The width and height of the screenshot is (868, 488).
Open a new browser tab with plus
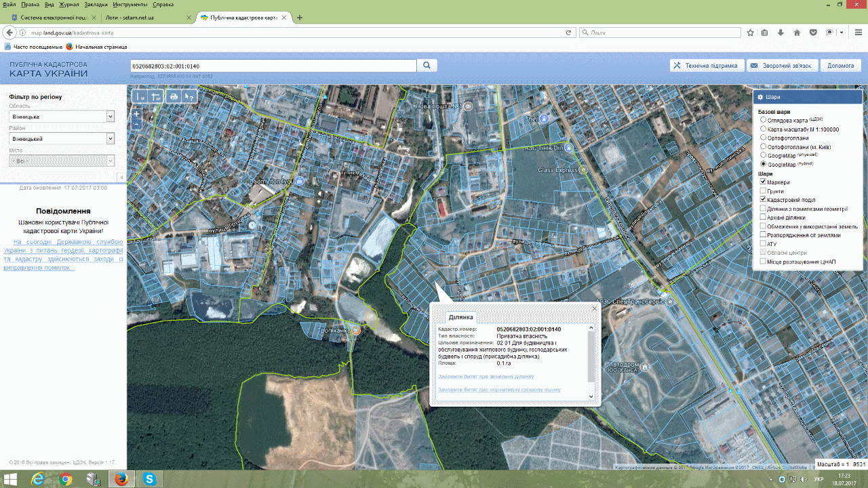(300, 17)
